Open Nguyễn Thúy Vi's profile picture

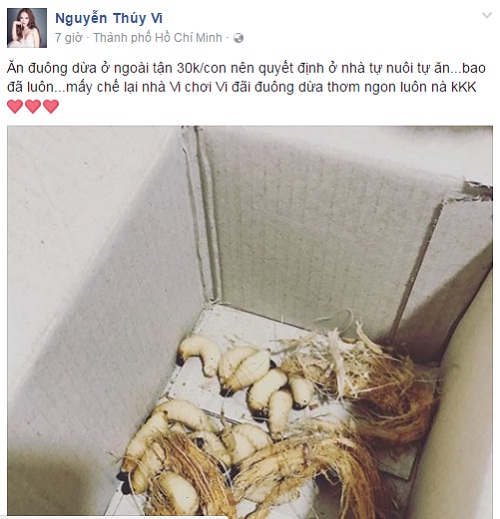coord(27,28)
